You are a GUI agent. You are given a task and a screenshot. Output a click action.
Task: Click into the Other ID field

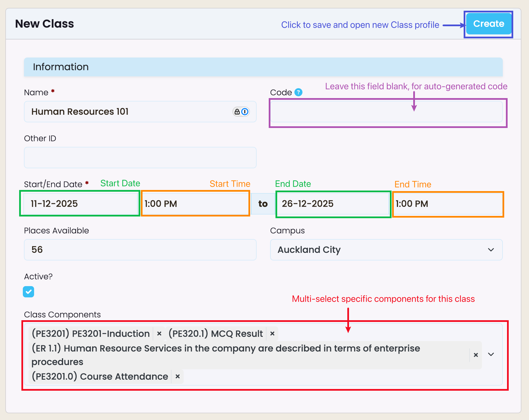pos(140,158)
